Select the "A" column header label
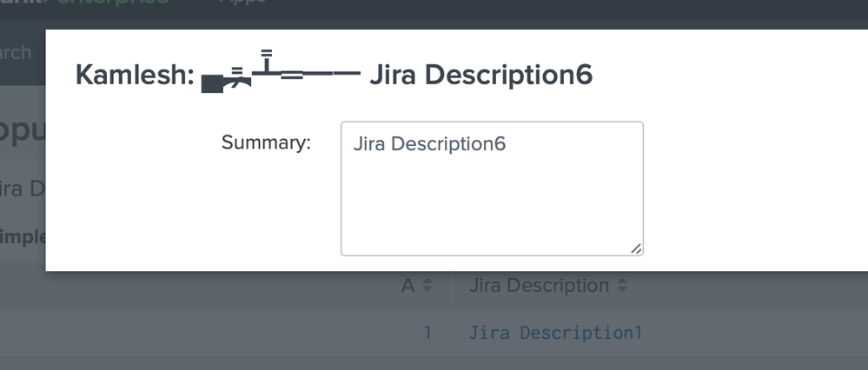The image size is (868, 370). pyautogui.click(x=407, y=285)
